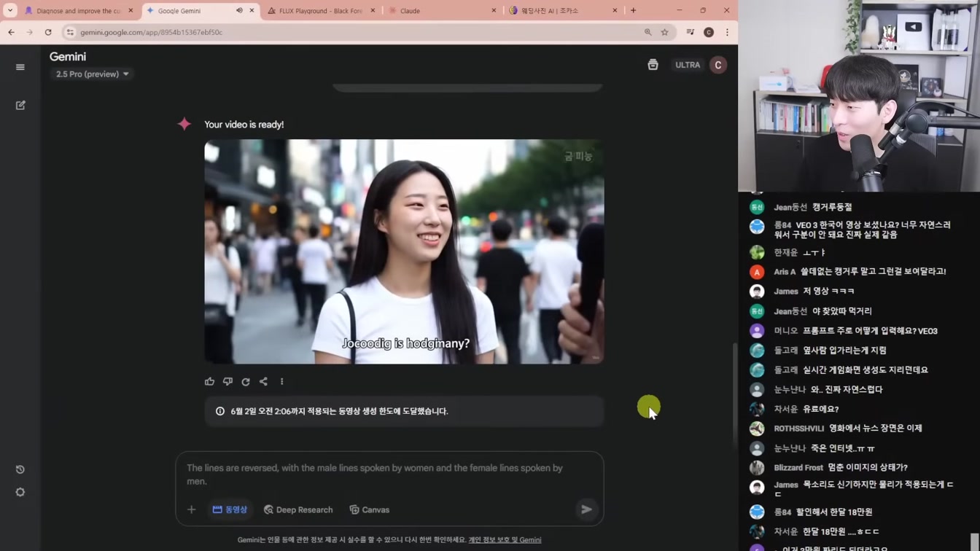Close the FLUX Playground tab
Viewport: 980px width, 551px height.
373,10
